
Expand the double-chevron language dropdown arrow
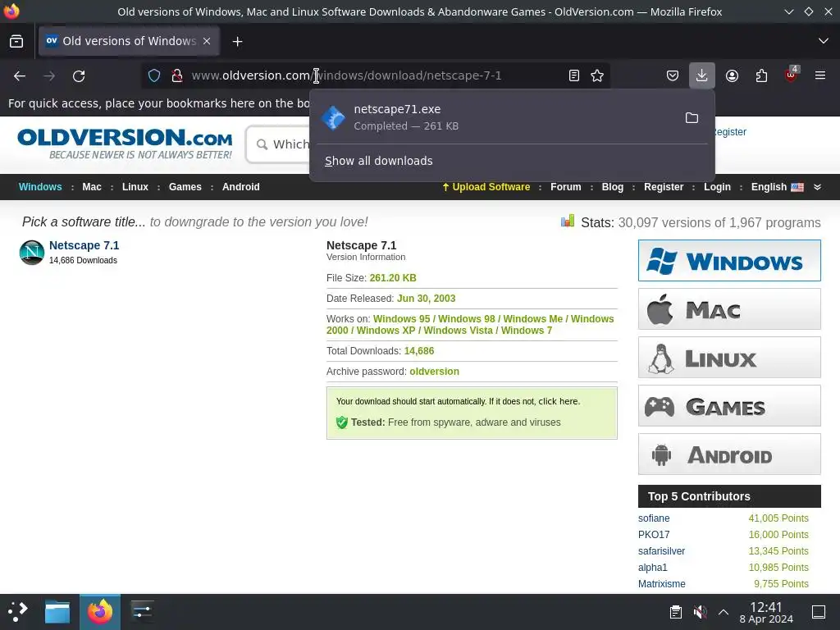[x=818, y=187]
